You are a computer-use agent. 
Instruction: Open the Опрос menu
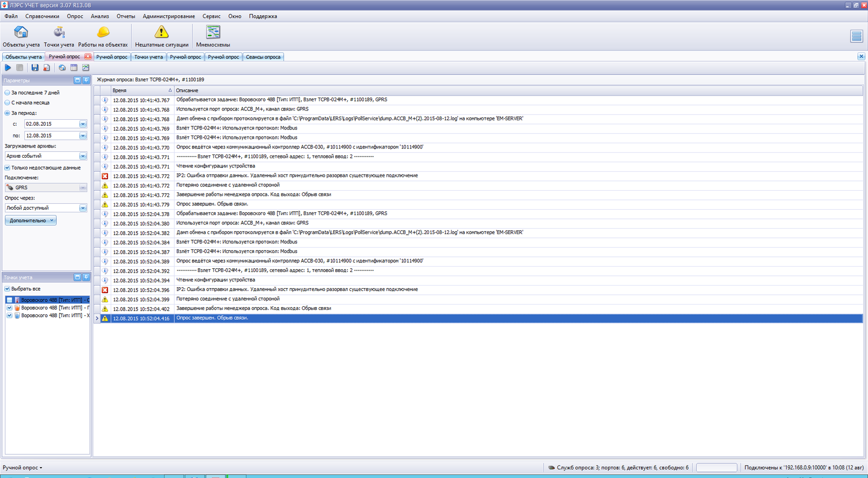[x=75, y=16]
